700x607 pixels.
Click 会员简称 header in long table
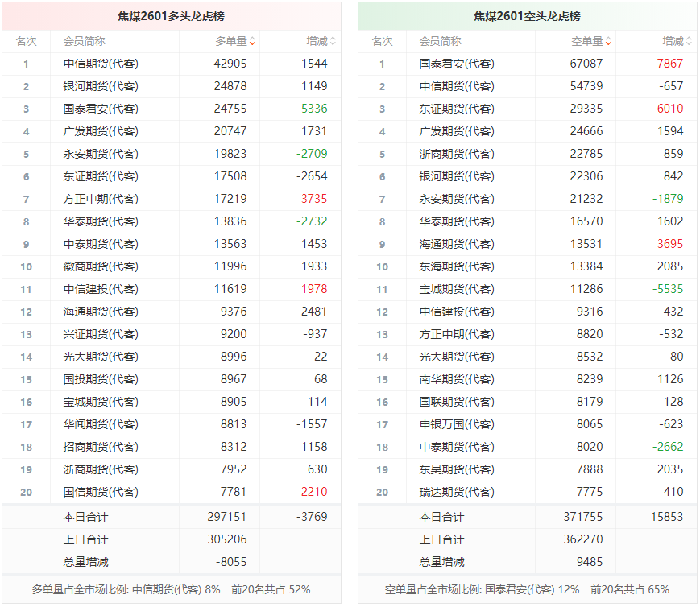[85, 42]
